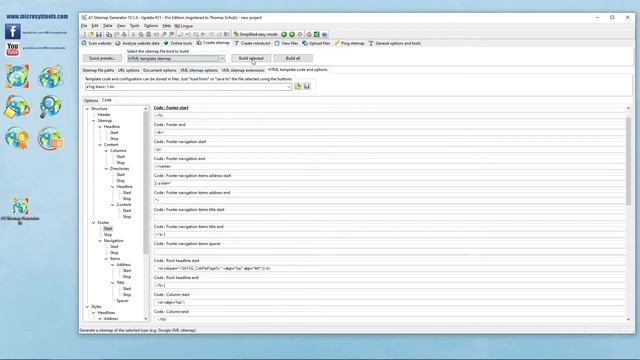
Task: Switch to Upload files tab
Action: 316,43
